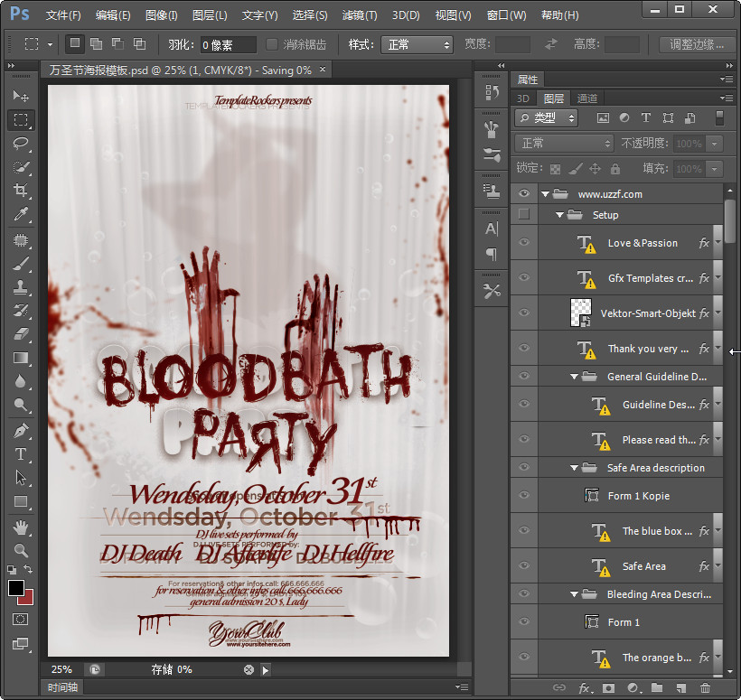Select the Hand tool

[x=20, y=527]
